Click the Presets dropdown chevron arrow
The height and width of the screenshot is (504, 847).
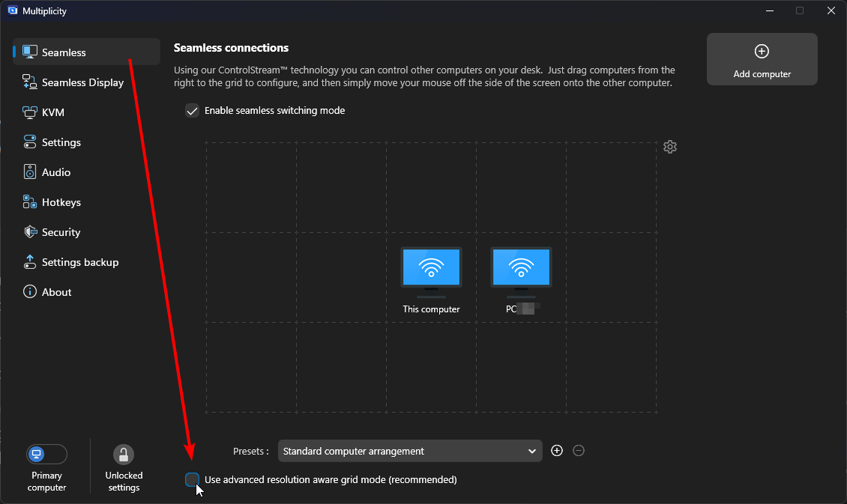coord(532,451)
